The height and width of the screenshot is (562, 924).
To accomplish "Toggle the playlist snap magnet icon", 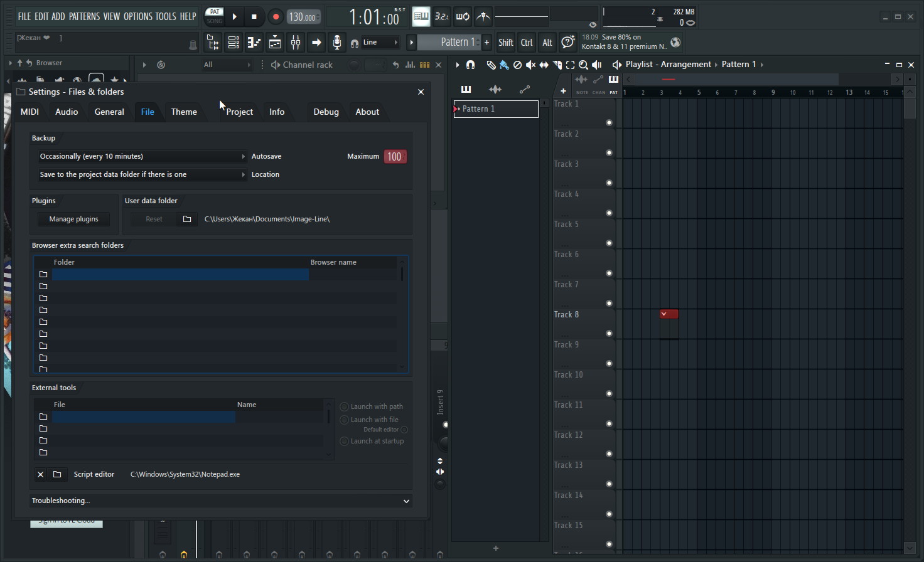I will (x=470, y=65).
